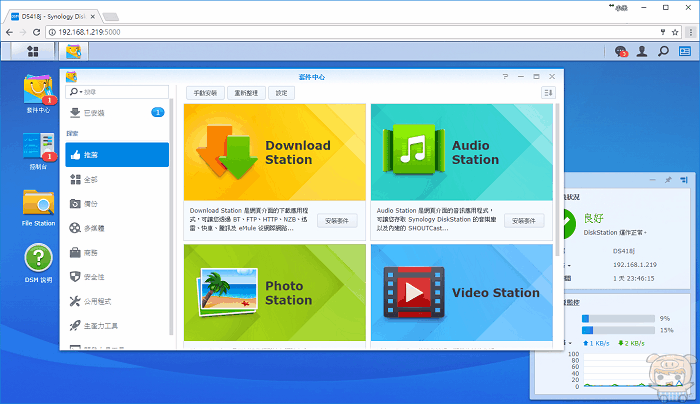
Task: Select 全部 (All) category
Action: pyautogui.click(x=117, y=179)
